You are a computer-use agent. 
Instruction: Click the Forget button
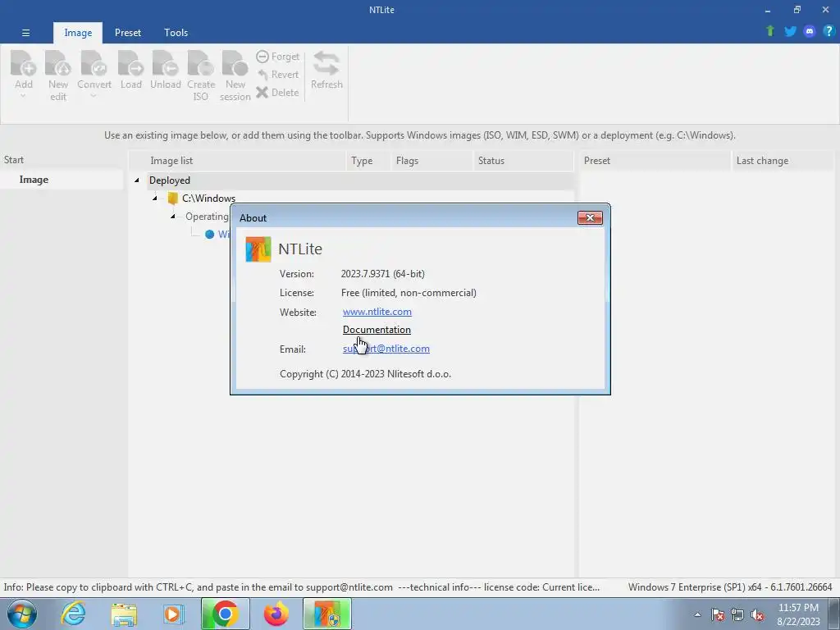click(277, 57)
